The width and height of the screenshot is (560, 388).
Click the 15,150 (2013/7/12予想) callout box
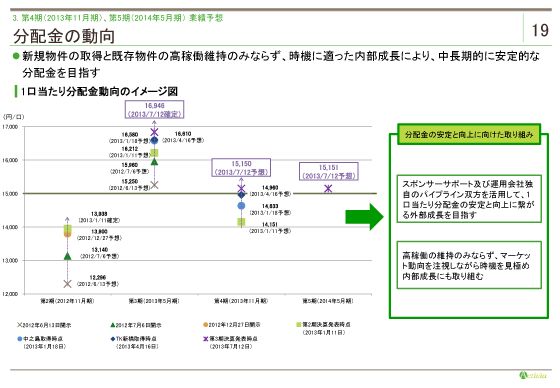coord(241,168)
